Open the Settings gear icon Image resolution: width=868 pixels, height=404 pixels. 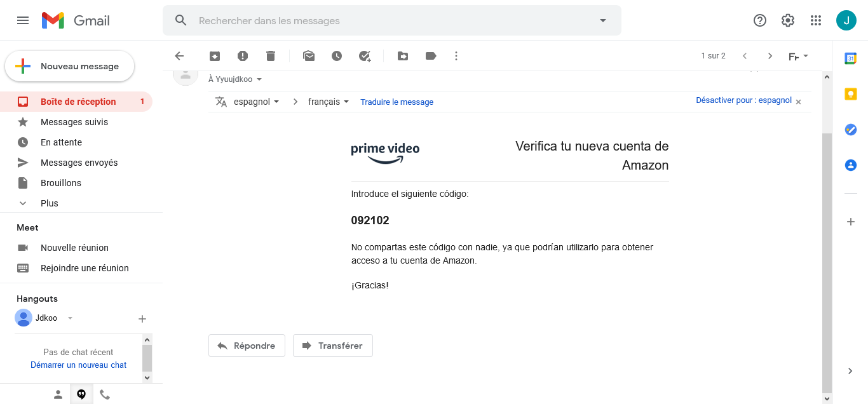click(788, 20)
